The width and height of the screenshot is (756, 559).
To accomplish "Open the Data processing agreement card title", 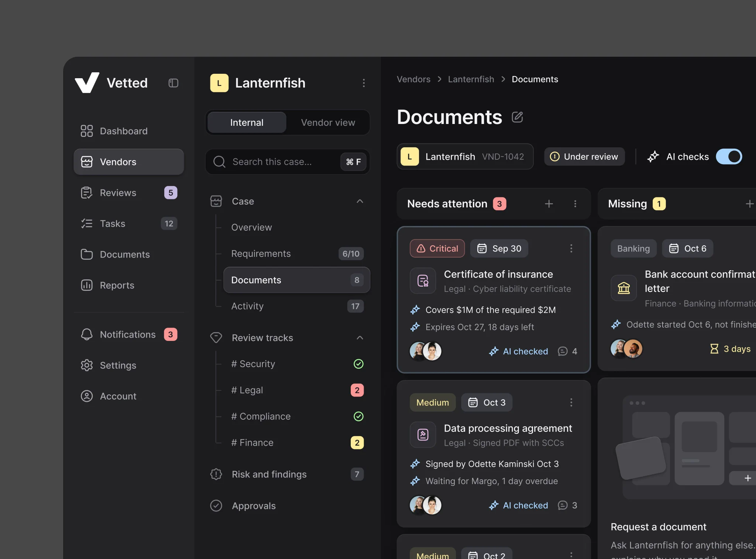I will [508, 428].
